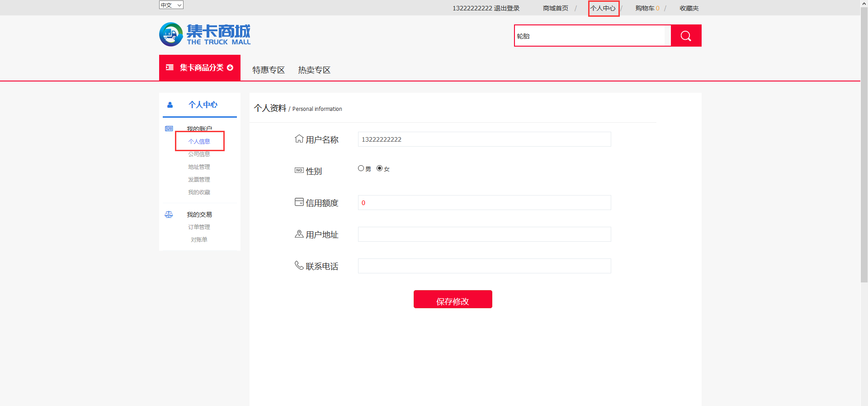The height and width of the screenshot is (406, 868).
Task: Expand the 集卡商品分类 arrow dropdown
Action: click(230, 67)
